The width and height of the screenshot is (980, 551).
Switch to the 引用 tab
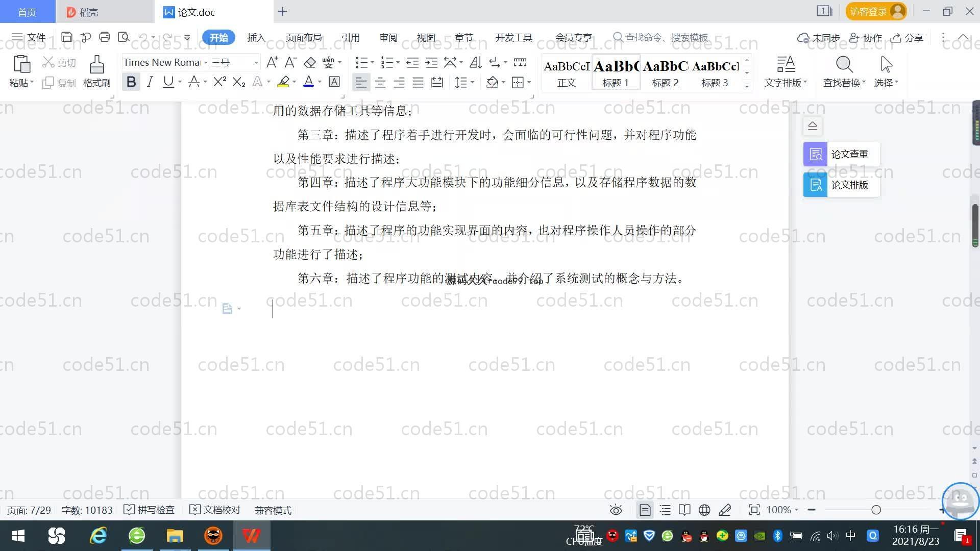click(351, 37)
